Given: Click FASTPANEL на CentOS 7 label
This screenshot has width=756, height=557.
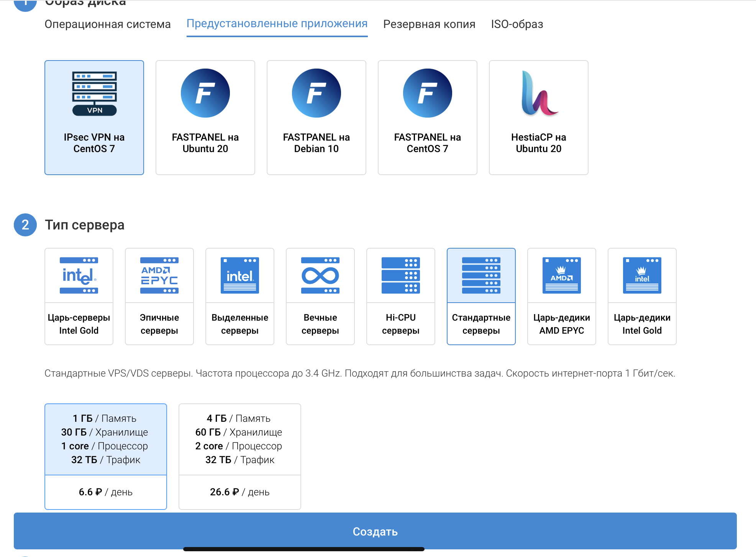Looking at the screenshot, I should [428, 143].
